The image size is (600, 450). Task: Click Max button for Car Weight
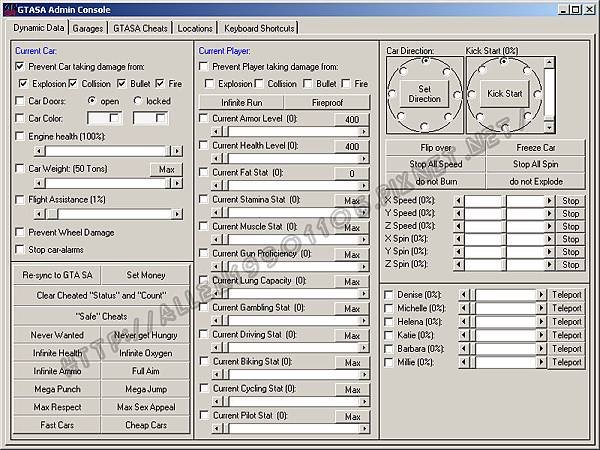[x=166, y=169]
